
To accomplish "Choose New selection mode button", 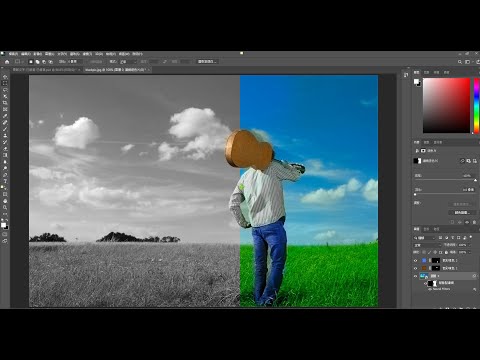I will pyautogui.click(x=31, y=62).
